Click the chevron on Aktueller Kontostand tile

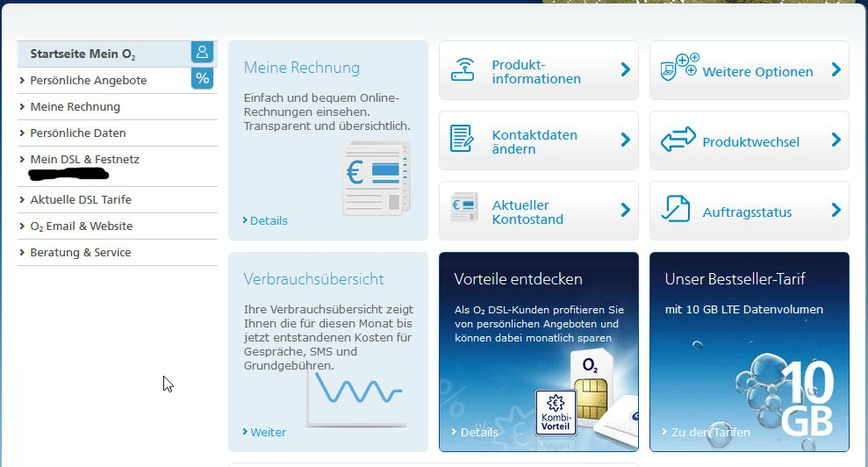coord(626,210)
